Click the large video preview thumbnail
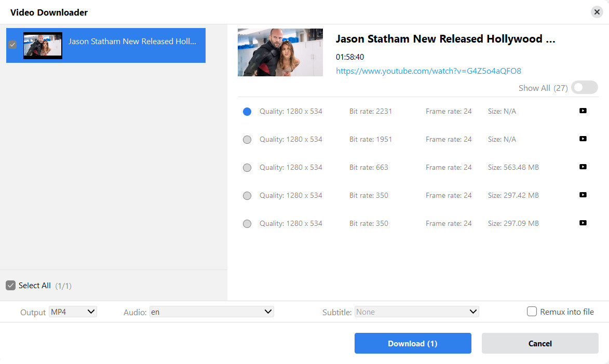Image resolution: width=609 pixels, height=364 pixels. (x=280, y=52)
